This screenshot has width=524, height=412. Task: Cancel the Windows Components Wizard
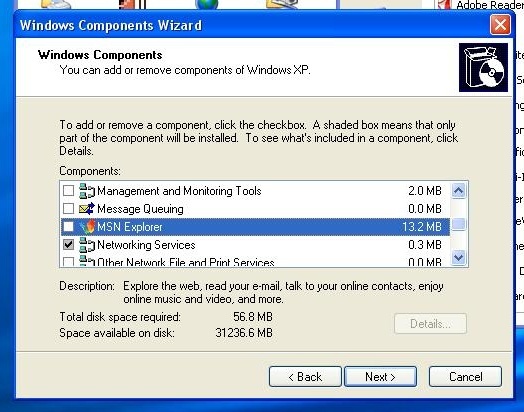466,377
